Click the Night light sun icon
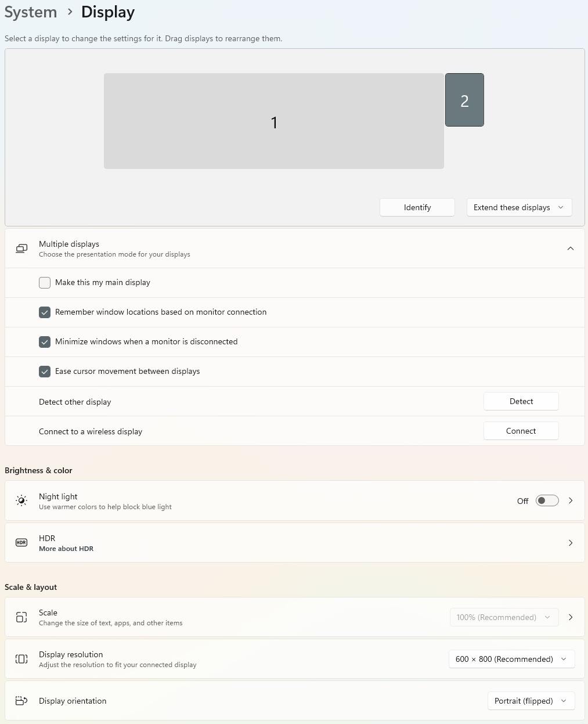Image resolution: width=588 pixels, height=724 pixels. (21, 500)
